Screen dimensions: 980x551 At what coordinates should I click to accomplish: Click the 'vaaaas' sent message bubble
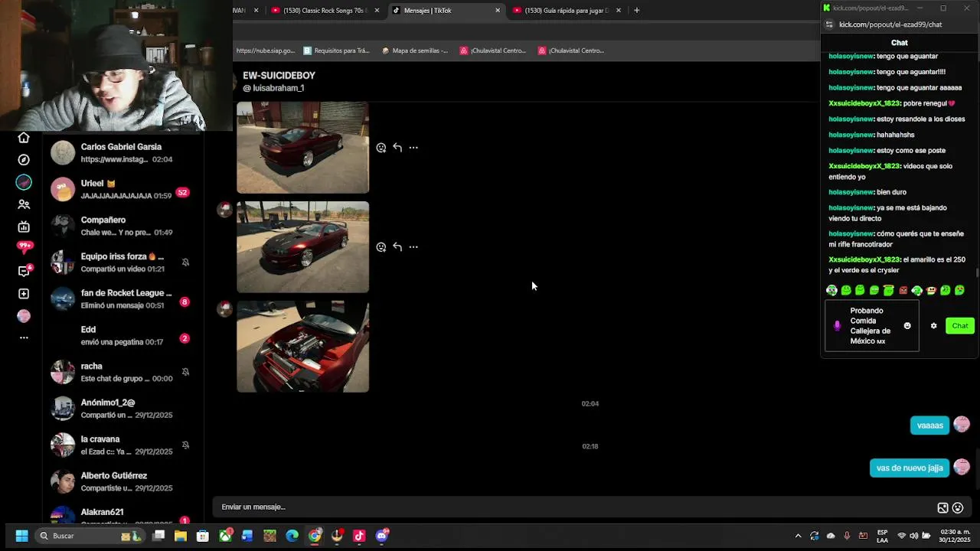click(929, 425)
